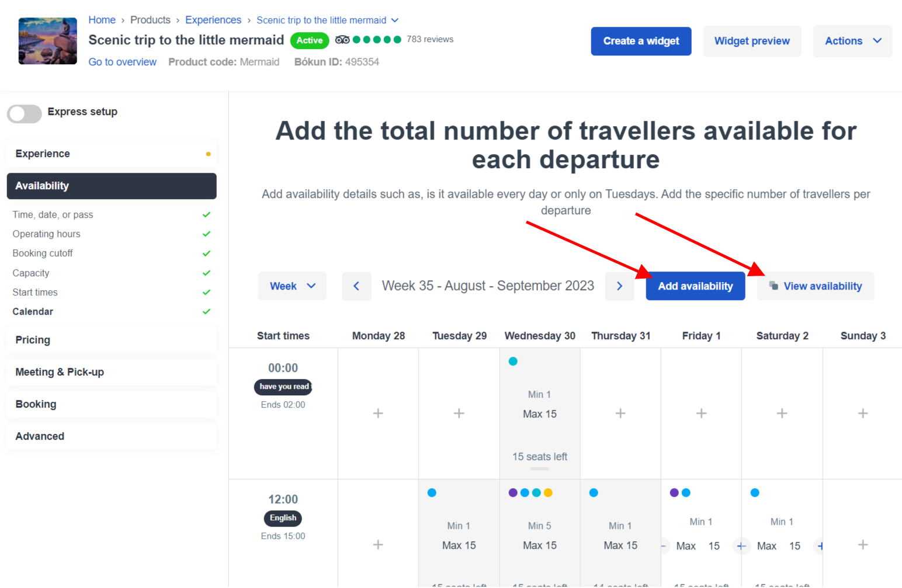This screenshot has height=588, width=902.
Task: Go to next week with right chevron
Action: coord(620,286)
